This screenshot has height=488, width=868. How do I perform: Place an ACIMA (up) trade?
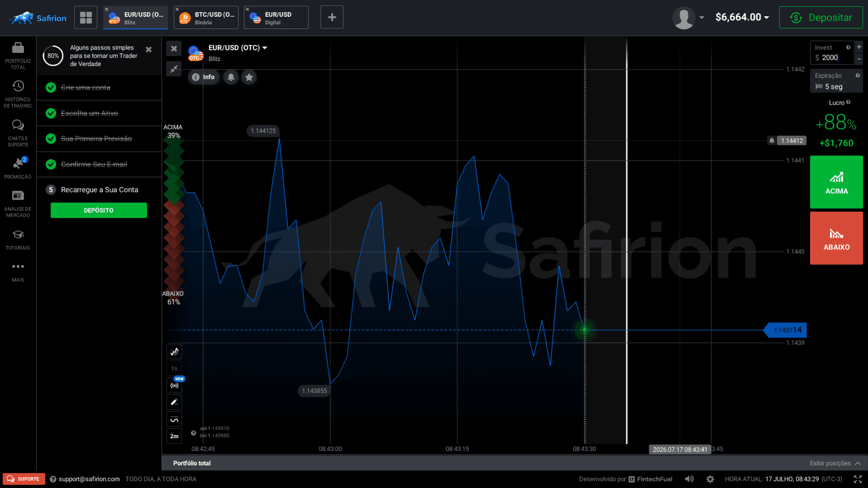836,182
